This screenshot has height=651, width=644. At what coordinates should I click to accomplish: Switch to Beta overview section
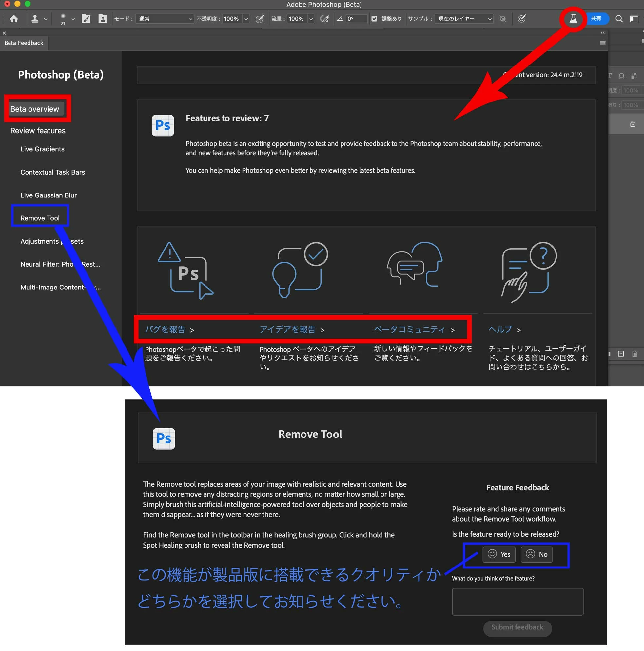point(35,109)
